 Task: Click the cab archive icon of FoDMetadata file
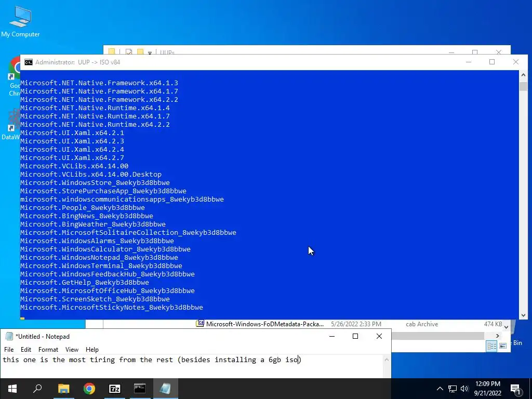click(200, 324)
